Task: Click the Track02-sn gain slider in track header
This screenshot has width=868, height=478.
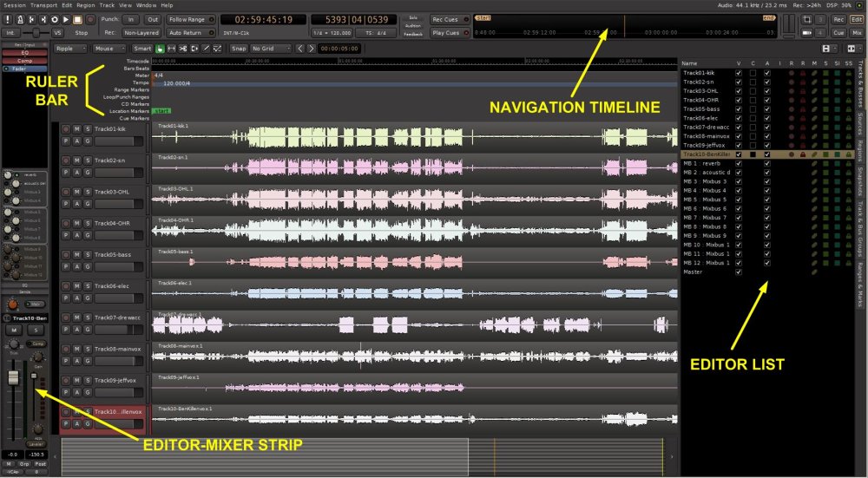Action: [118, 173]
